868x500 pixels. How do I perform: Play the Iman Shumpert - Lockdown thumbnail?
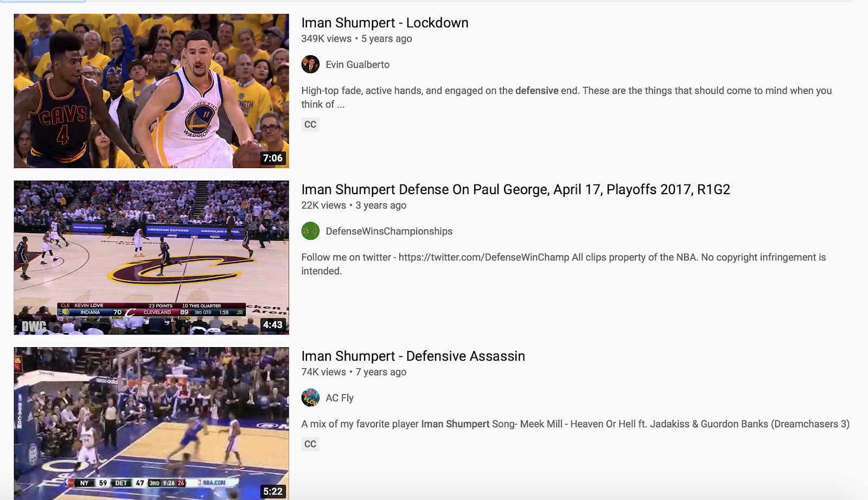click(151, 91)
